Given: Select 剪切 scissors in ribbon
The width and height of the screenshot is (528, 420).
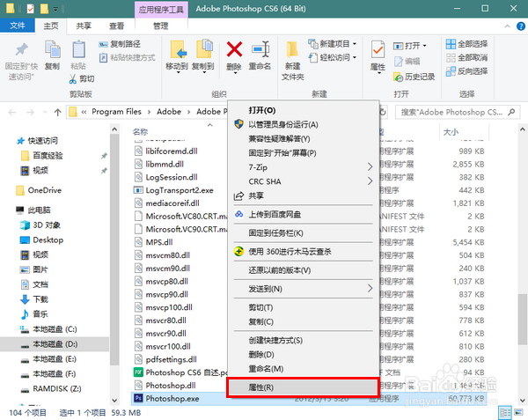Looking at the screenshot, I should (x=82, y=79).
